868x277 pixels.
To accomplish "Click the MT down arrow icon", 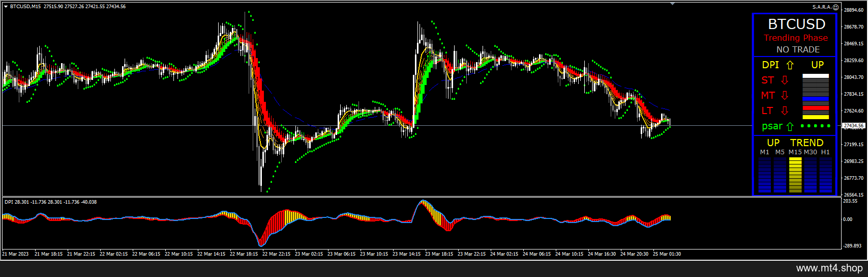I will (x=785, y=96).
